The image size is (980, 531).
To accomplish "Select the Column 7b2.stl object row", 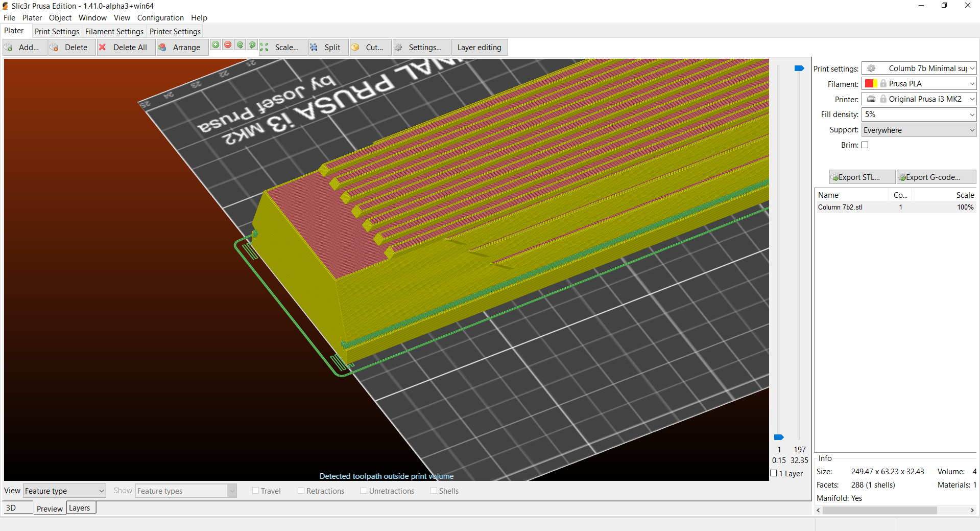I will (895, 207).
